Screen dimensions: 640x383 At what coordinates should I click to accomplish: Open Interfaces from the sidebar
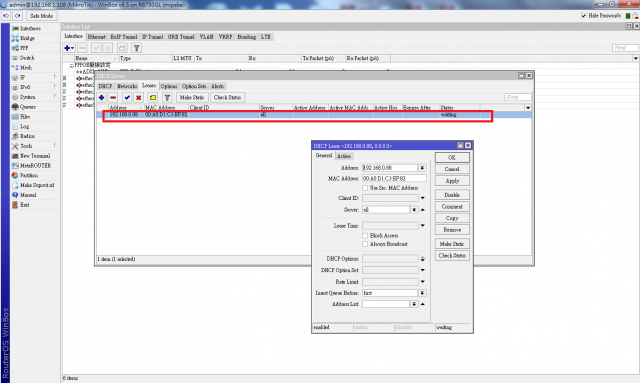click(x=30, y=28)
